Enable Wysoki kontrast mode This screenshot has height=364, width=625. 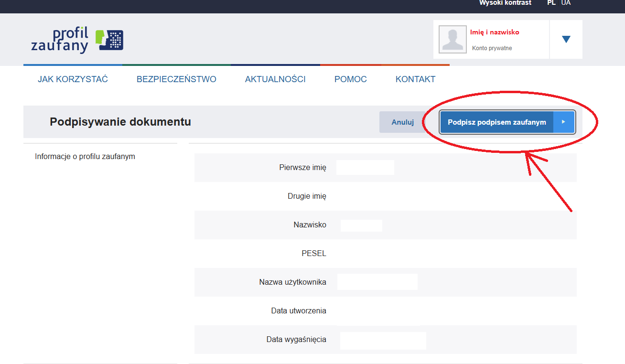click(x=505, y=3)
